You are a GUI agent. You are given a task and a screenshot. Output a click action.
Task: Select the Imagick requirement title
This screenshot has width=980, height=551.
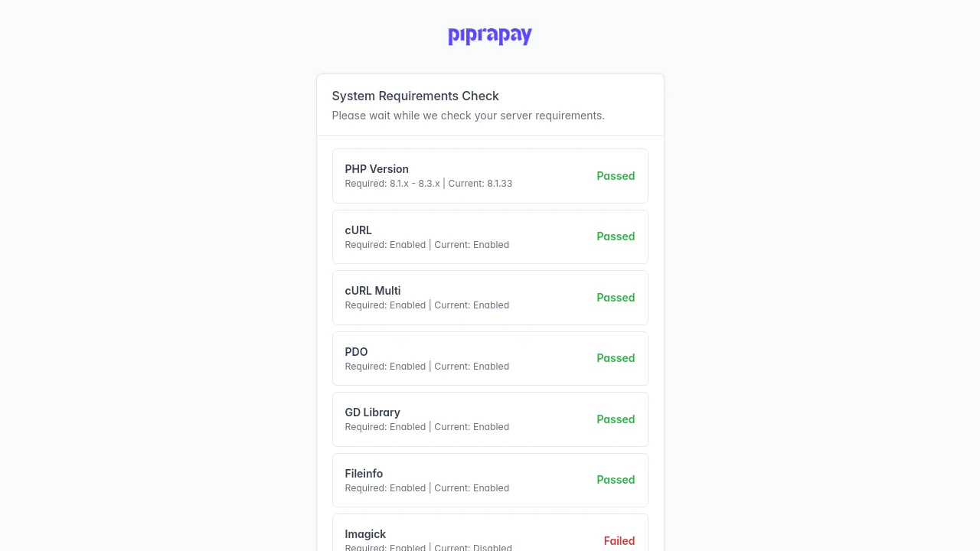(365, 534)
